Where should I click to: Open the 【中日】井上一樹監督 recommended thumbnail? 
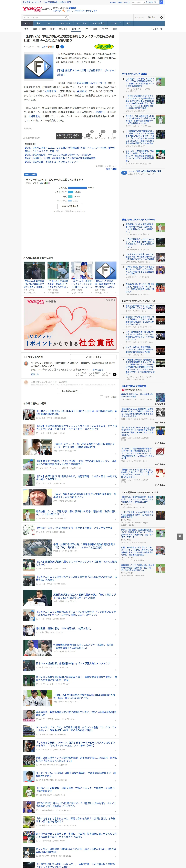(x=82, y=270)
